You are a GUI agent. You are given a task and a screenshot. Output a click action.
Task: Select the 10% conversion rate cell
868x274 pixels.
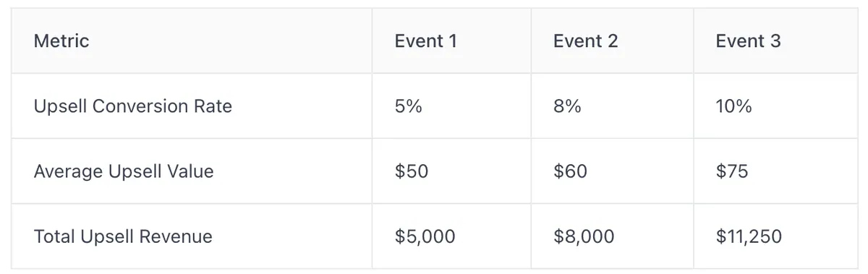pyautogui.click(x=734, y=106)
